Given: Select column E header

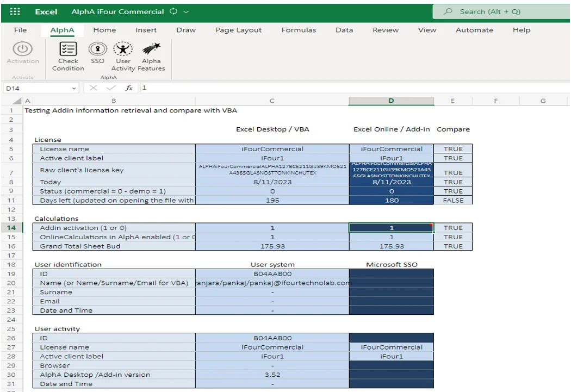Looking at the screenshot, I should [452, 101].
